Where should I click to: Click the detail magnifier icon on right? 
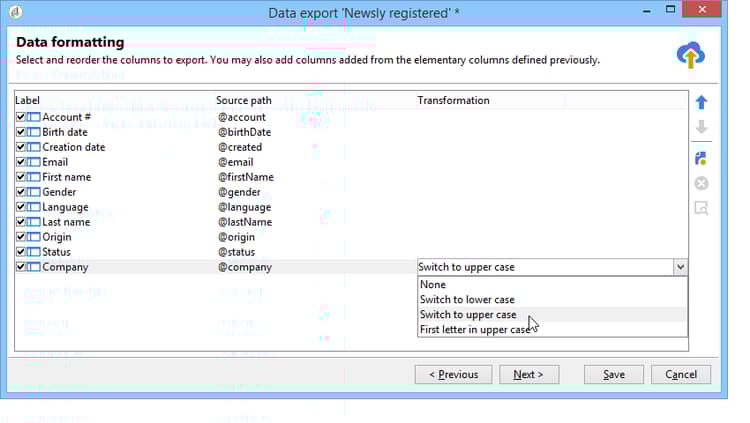point(701,208)
